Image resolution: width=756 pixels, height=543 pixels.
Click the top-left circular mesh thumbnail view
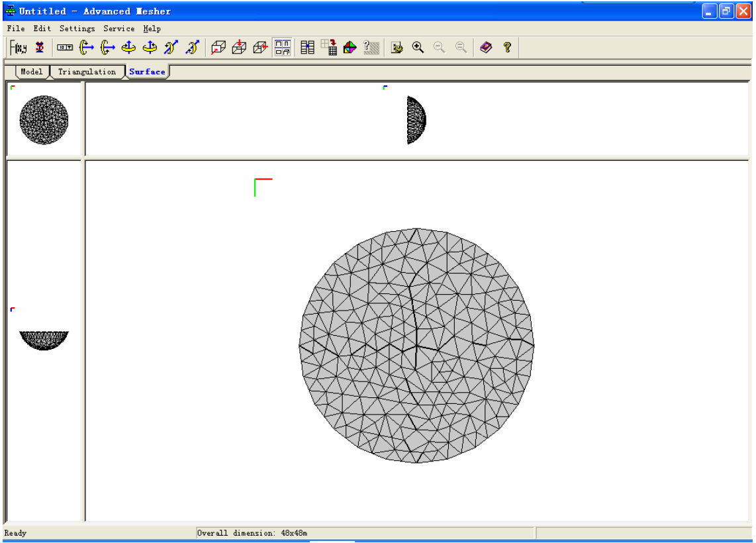tap(44, 120)
